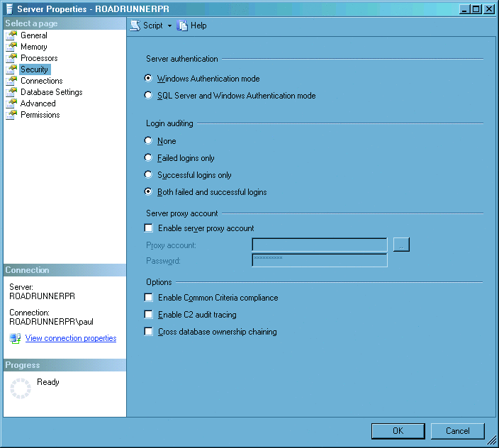Click the Memory page icon
The height and width of the screenshot is (448, 499).
(x=11, y=47)
